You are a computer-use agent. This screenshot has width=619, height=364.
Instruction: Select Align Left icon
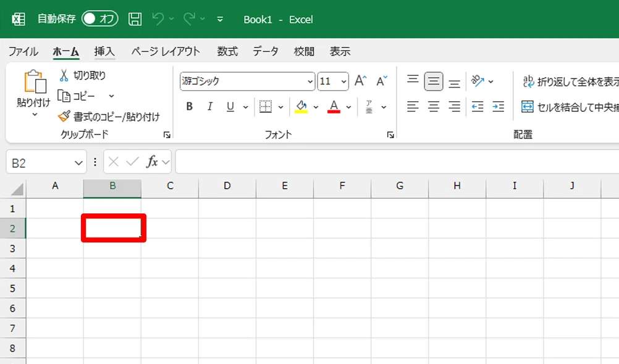click(413, 107)
